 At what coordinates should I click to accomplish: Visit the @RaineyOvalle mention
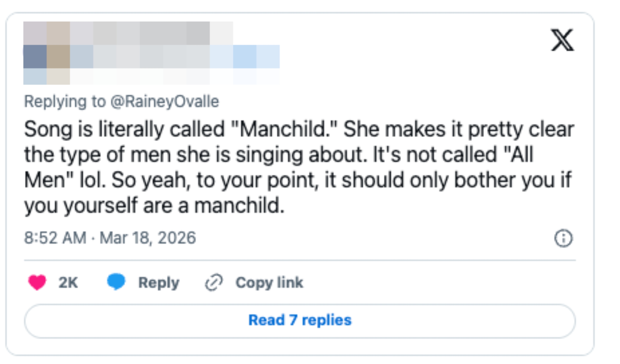coord(165,101)
